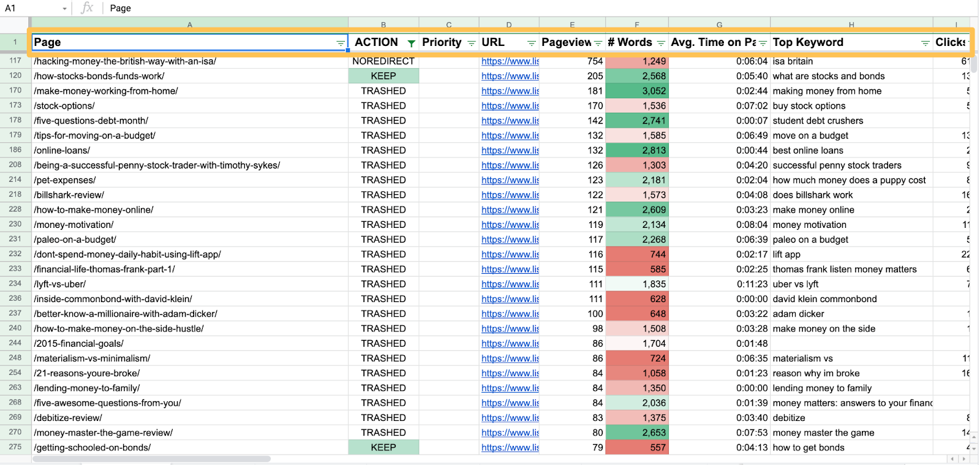Click the green ACTION column filter icon
Viewport: 980px width, 465px height.
411,43
